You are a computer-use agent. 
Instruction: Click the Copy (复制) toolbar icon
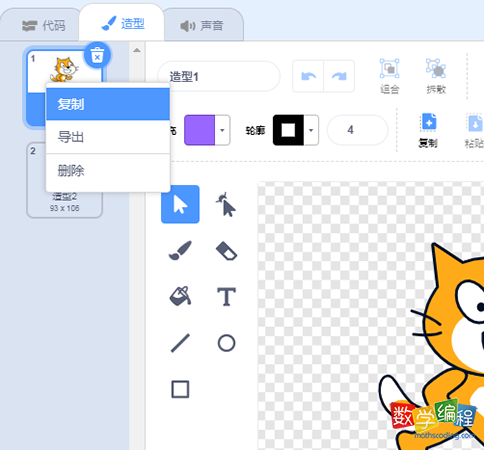pyautogui.click(x=429, y=122)
